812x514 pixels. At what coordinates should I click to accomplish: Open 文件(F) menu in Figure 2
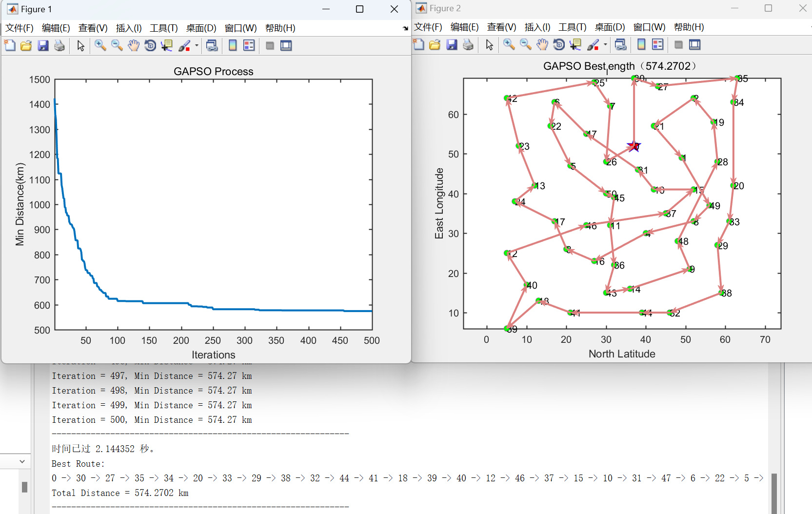click(x=428, y=27)
